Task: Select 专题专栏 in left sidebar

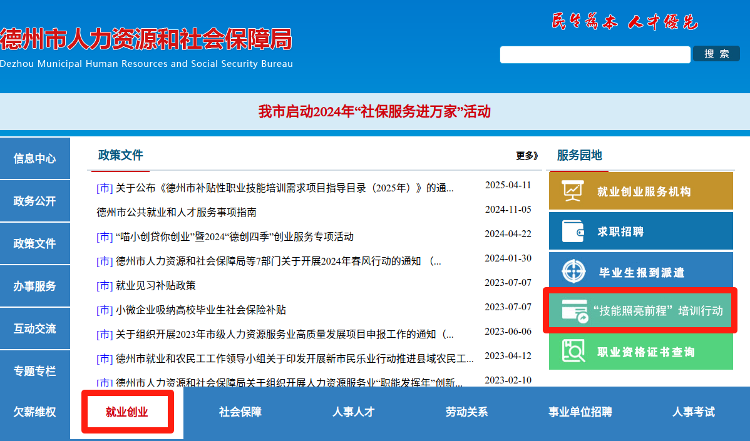Action: pyautogui.click(x=34, y=371)
